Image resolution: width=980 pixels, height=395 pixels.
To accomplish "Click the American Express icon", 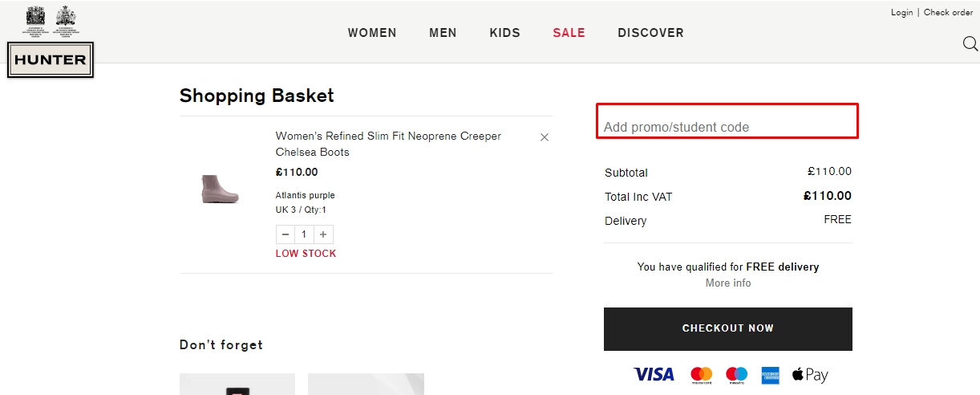I will coord(771,374).
